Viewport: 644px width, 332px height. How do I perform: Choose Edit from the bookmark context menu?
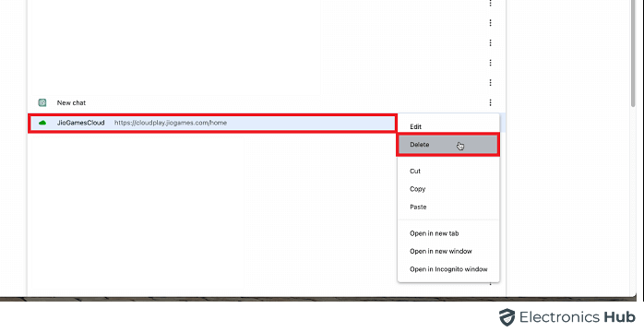pyautogui.click(x=448, y=127)
